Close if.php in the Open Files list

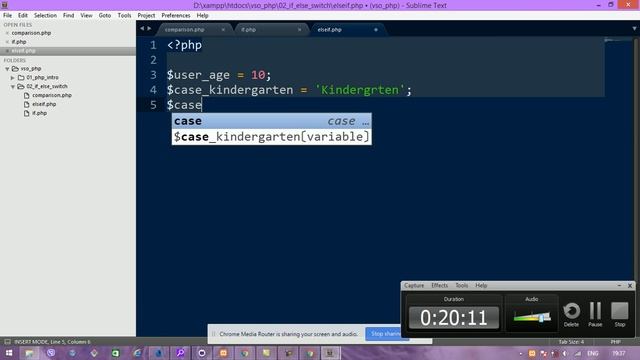[7, 42]
